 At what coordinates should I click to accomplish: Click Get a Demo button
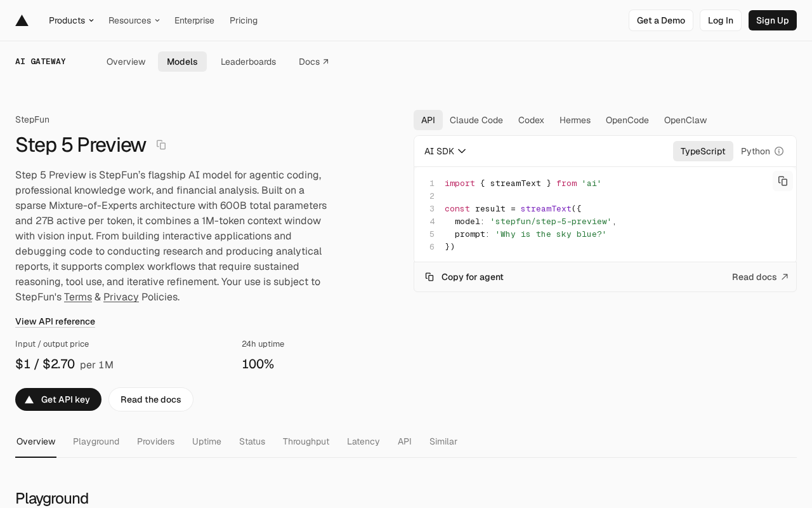pyautogui.click(x=661, y=20)
